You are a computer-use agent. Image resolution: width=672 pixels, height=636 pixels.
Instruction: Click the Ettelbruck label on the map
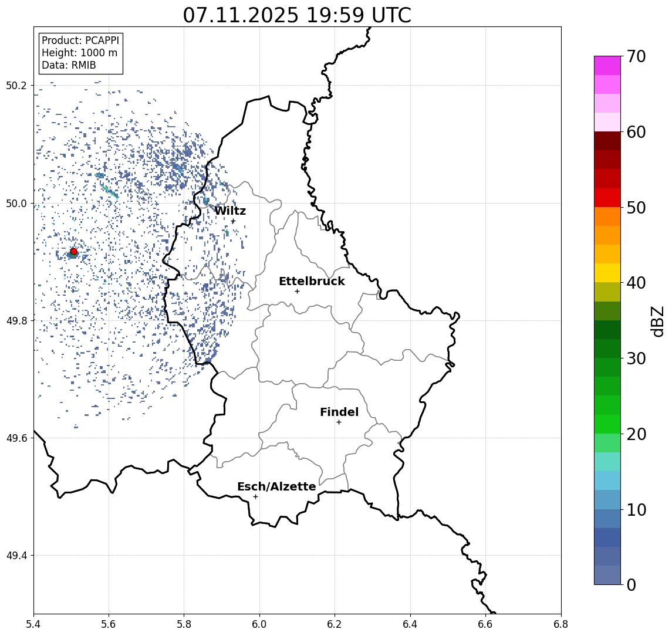[x=312, y=281]
